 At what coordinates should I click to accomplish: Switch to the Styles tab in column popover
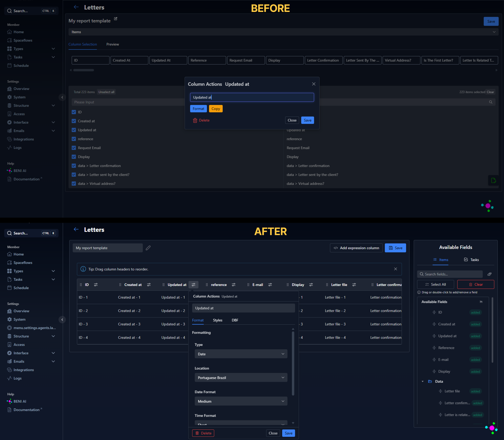click(218, 320)
